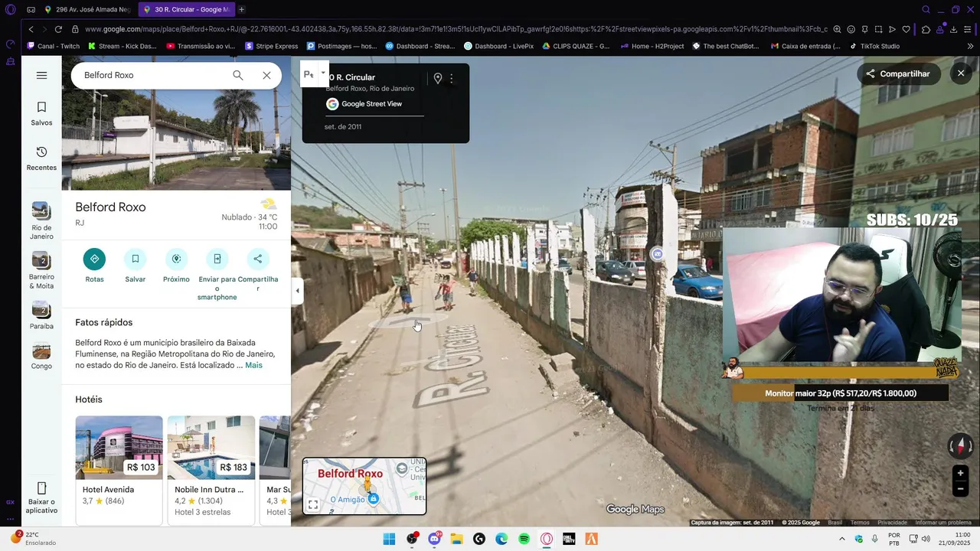The height and width of the screenshot is (551, 980).
Task: Switch to the 296 Av. José Almada tab
Action: click(88, 9)
